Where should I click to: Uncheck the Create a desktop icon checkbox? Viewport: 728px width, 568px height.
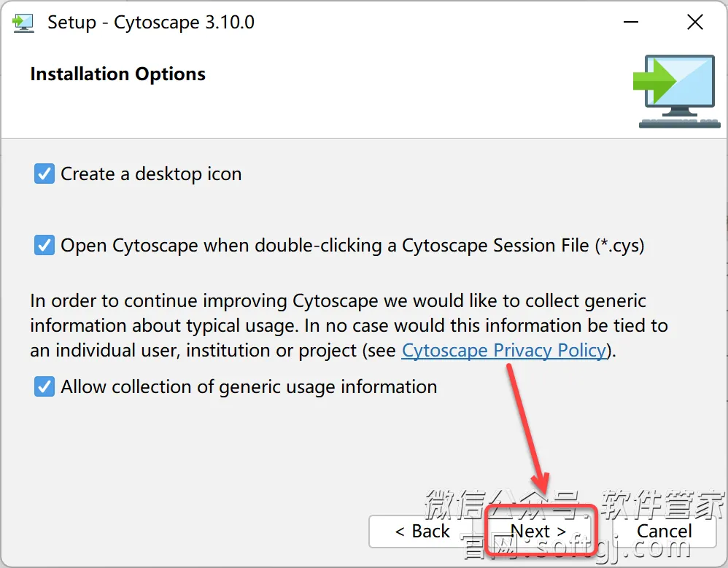[44, 174]
